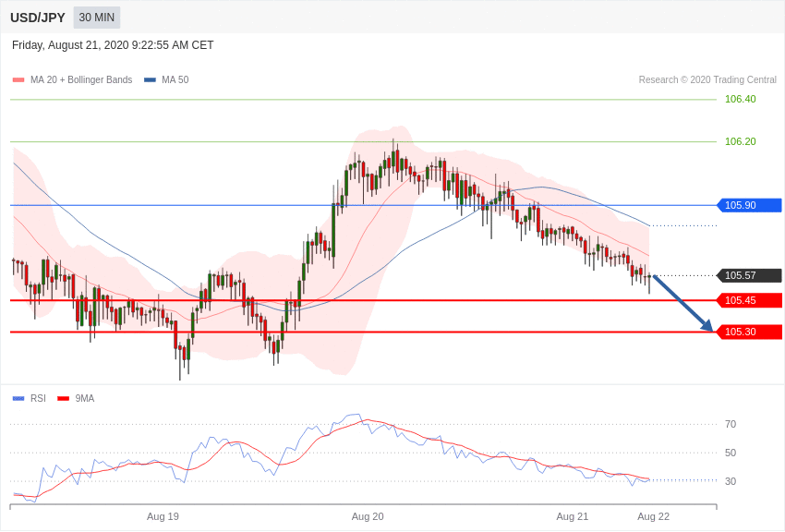Screen dimensions: 785x532
Task: Select the USD/JPY pair title
Action: (38, 18)
